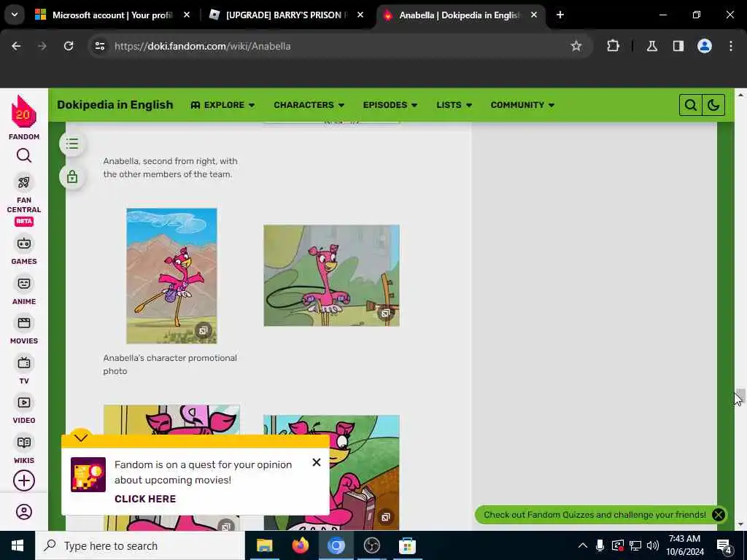Open Microsoft Store from the taskbar
747x560 pixels.
[407, 545]
